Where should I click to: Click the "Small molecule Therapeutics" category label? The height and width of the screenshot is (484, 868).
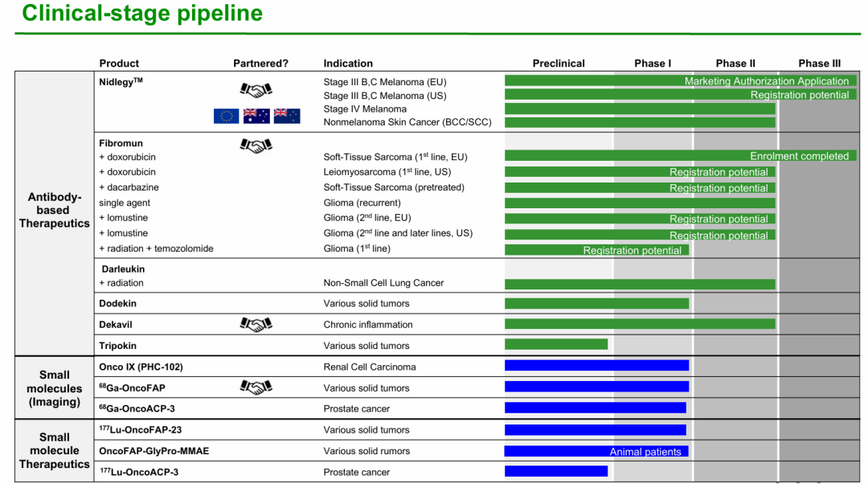[55, 451]
